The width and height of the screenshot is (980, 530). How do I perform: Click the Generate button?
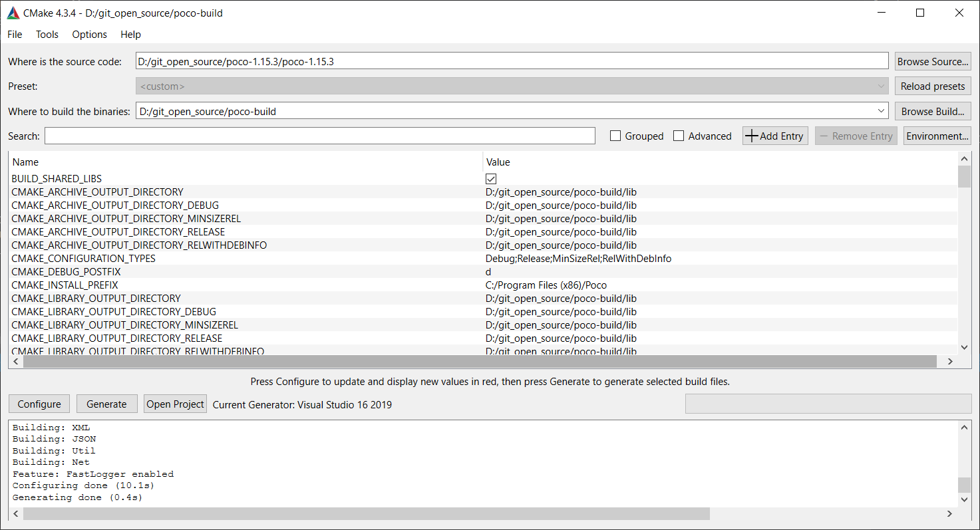(106, 404)
